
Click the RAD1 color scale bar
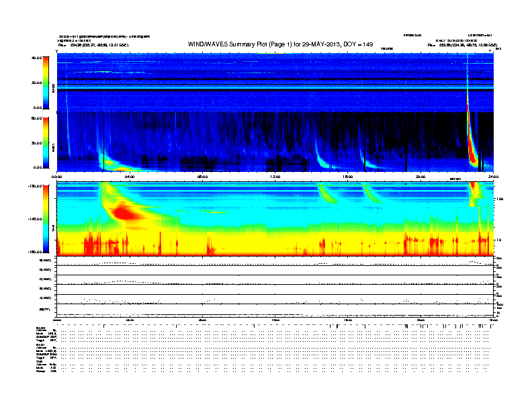[x=46, y=143]
